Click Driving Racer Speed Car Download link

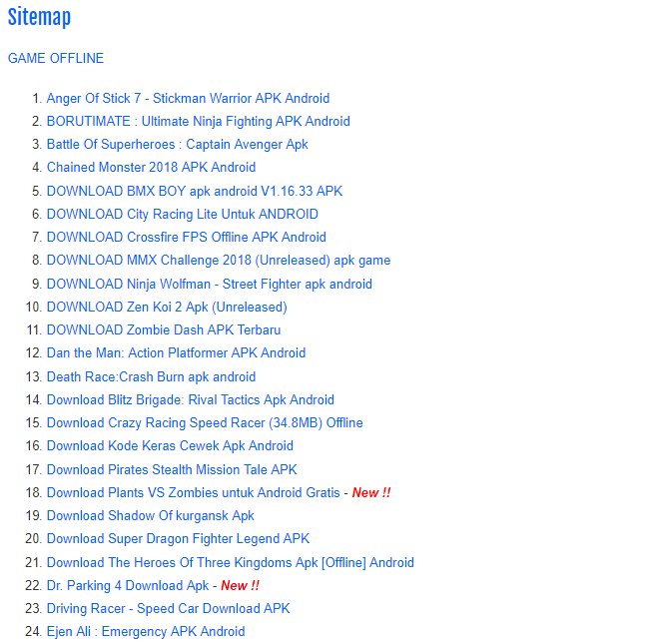168,608
